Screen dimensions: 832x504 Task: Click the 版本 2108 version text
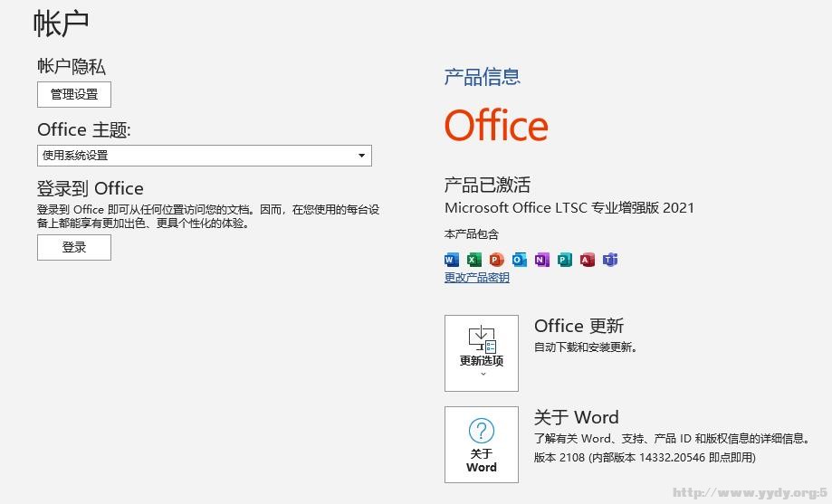pos(645,457)
